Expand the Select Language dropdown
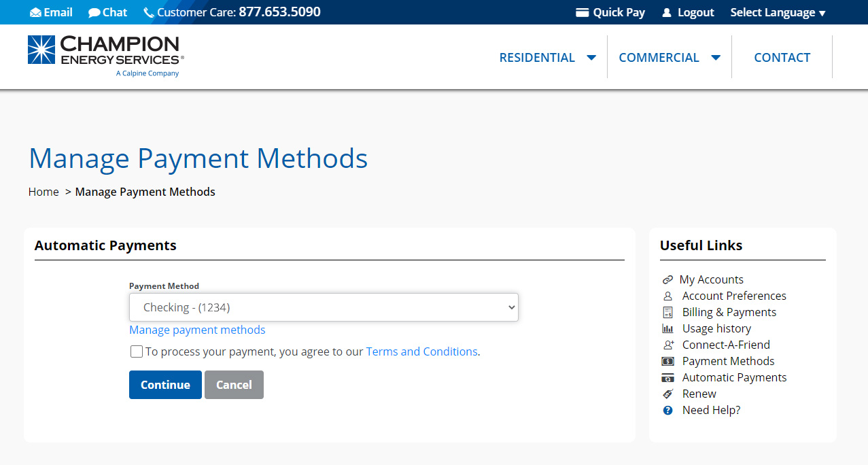The height and width of the screenshot is (465, 868). [x=778, y=12]
